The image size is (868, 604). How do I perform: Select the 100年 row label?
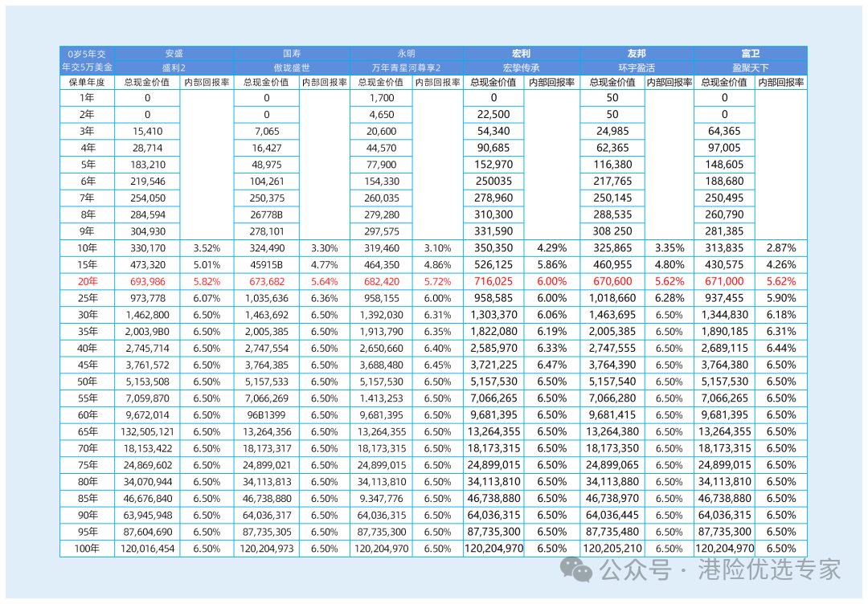point(88,549)
